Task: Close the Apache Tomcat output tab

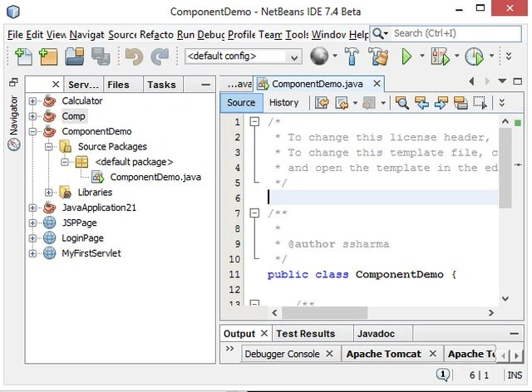Action: [x=432, y=354]
